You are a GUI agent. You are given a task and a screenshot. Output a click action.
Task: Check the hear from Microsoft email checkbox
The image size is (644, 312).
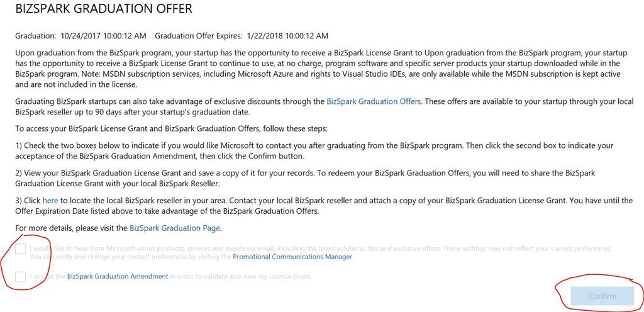[x=21, y=249]
